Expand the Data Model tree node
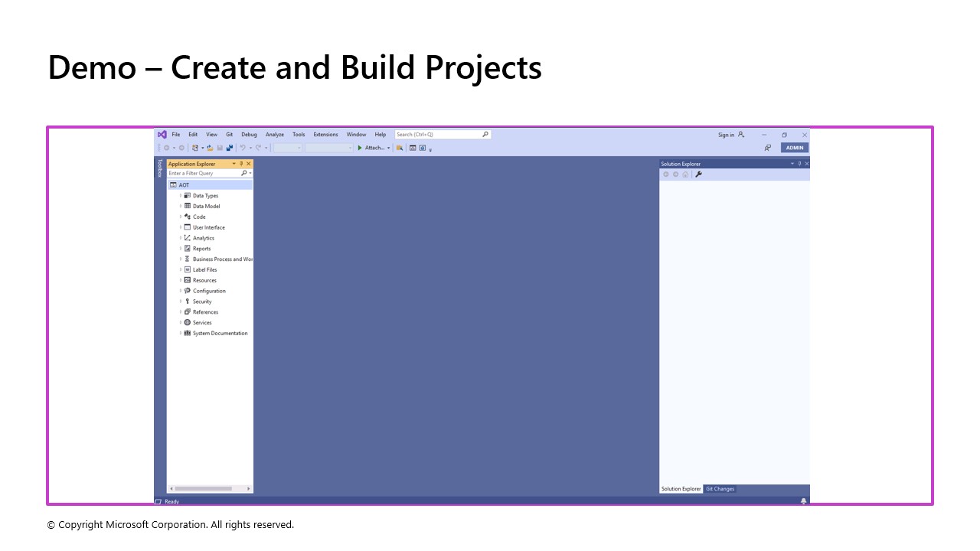This screenshot has height=551, width=980. (x=181, y=206)
